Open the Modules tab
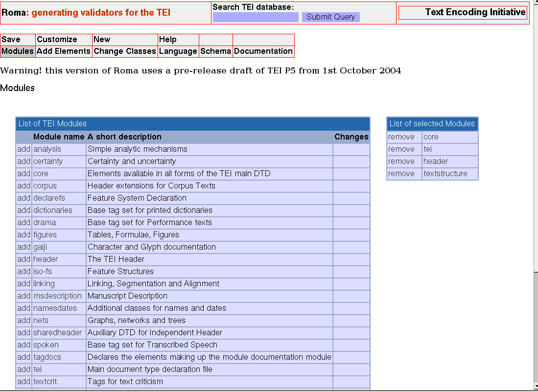This screenshot has width=538, height=392. click(x=18, y=51)
